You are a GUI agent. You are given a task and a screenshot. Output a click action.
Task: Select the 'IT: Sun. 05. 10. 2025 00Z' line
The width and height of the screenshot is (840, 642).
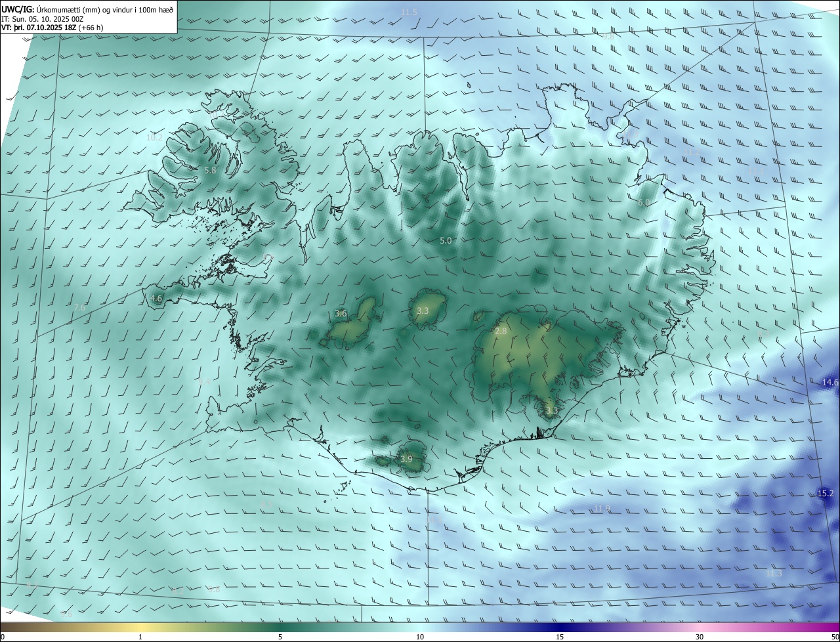point(43,19)
